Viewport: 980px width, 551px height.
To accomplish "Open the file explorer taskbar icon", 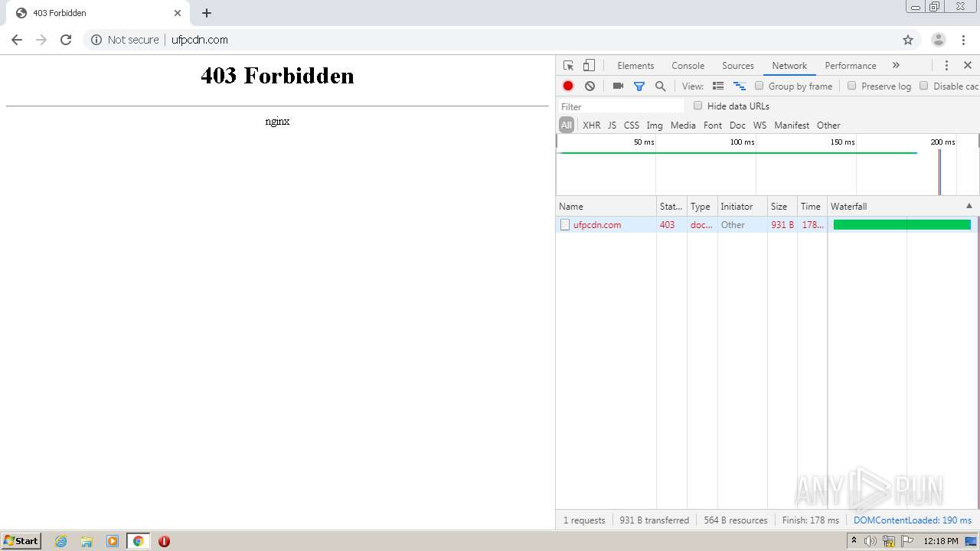I will (x=87, y=541).
